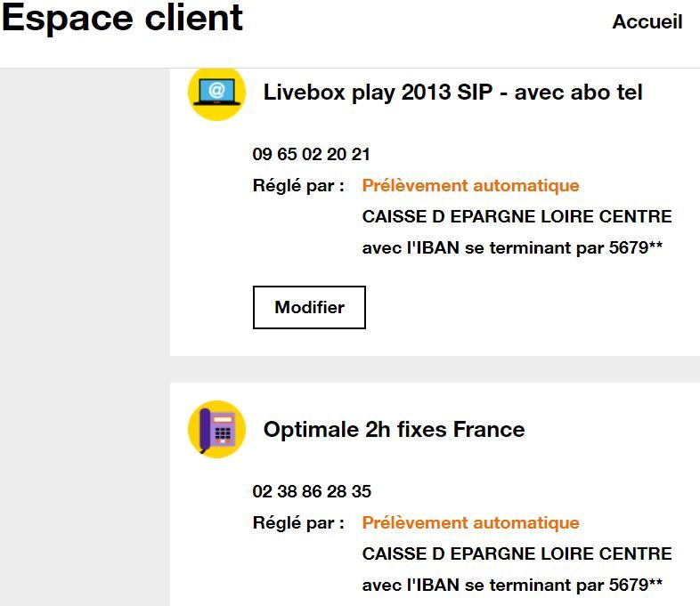Select Livebox play 2013 SIP title
The width and height of the screenshot is (700, 606).
[452, 93]
